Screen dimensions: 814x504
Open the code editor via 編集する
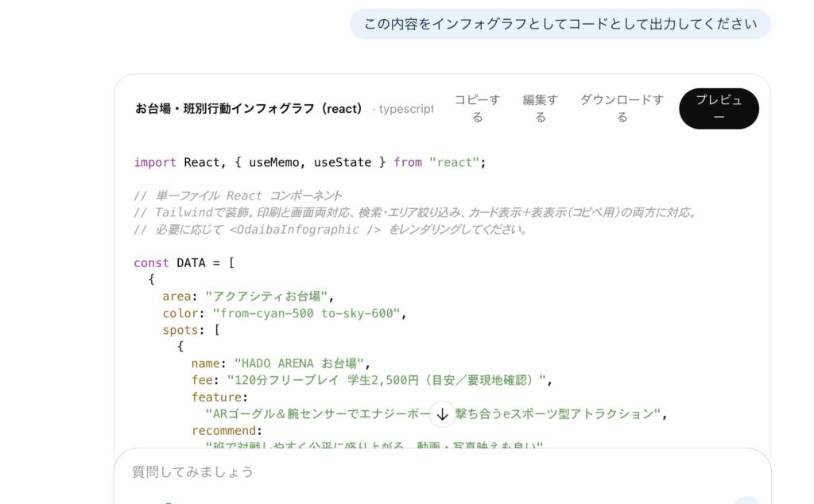(540, 108)
